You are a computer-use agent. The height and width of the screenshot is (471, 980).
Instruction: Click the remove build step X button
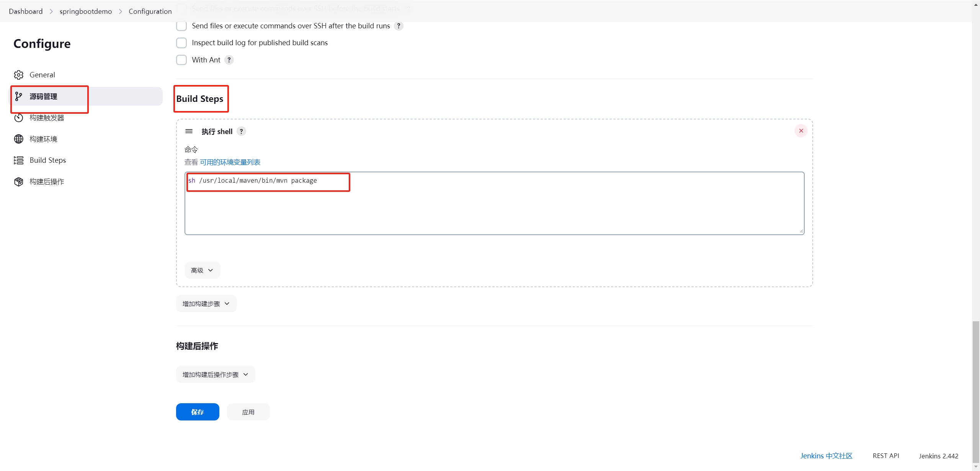tap(801, 131)
